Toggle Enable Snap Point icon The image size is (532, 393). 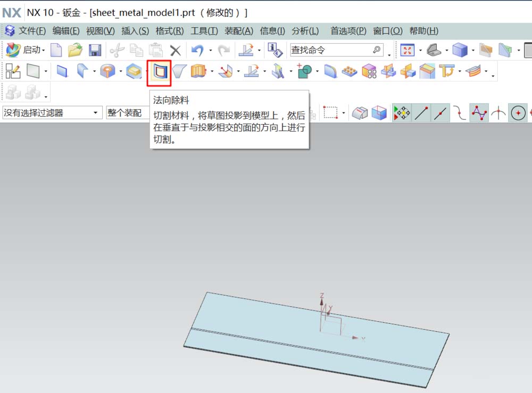point(401,113)
